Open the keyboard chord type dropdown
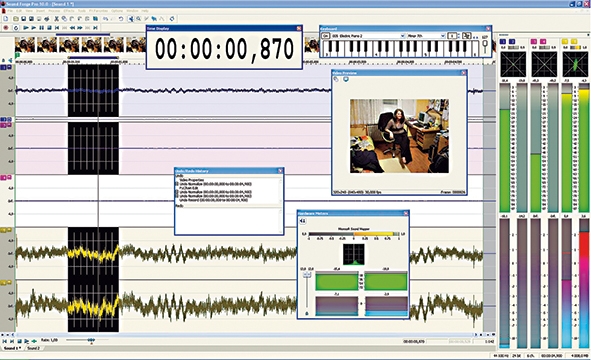This screenshot has width=591, height=360. pyautogui.click(x=426, y=36)
